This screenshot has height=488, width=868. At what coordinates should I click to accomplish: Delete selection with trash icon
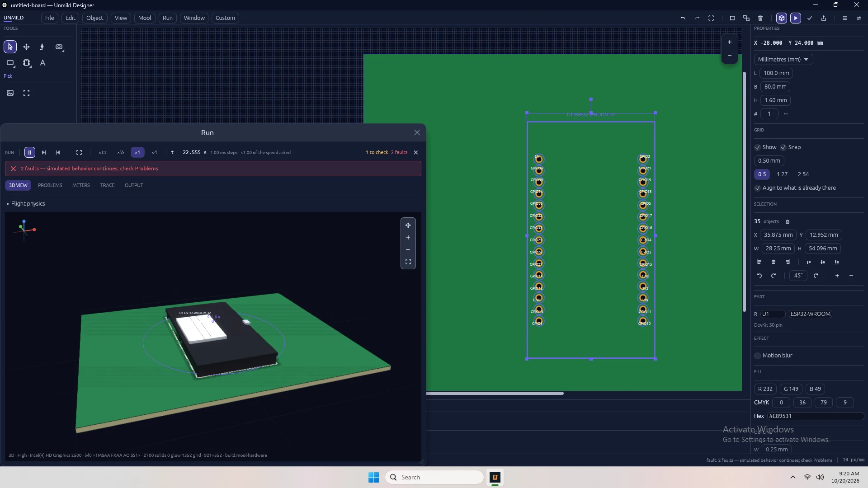pyautogui.click(x=760, y=18)
